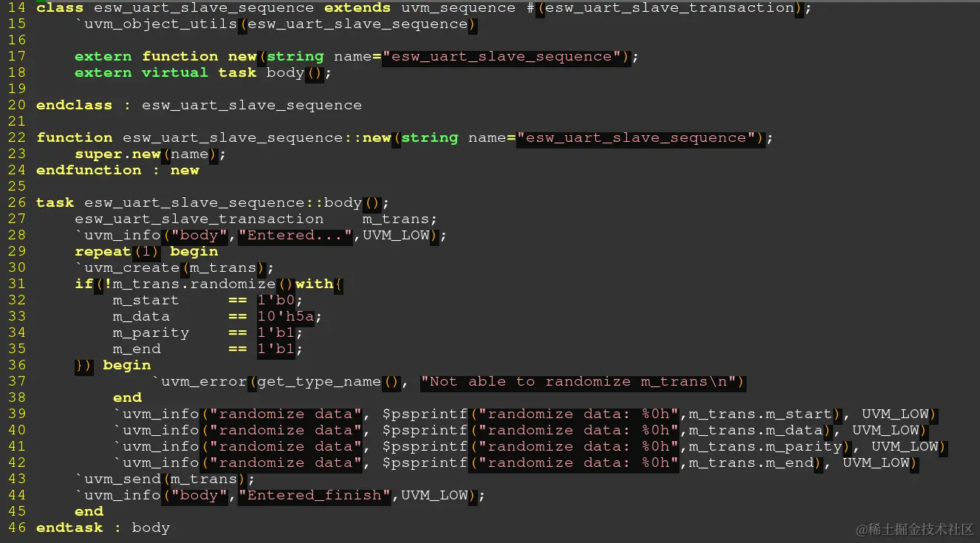Click 'm_trans;' variable declaration on line 27
This screenshot has height=543, width=980.
point(400,219)
